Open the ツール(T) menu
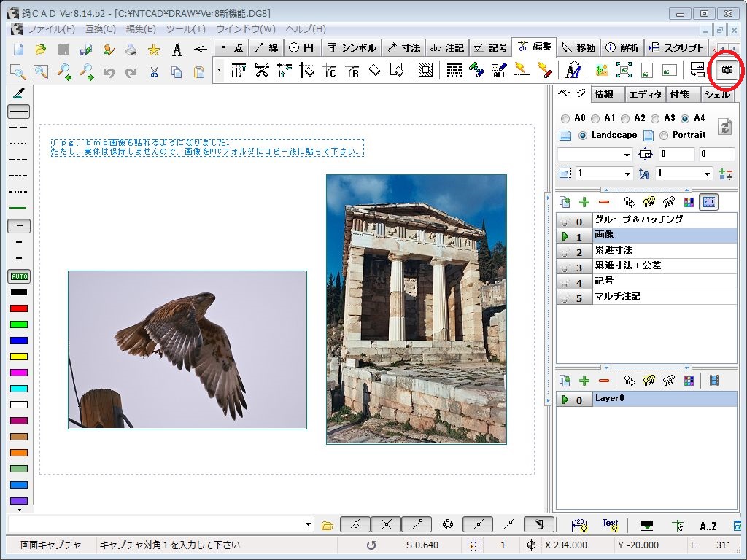 [185, 29]
